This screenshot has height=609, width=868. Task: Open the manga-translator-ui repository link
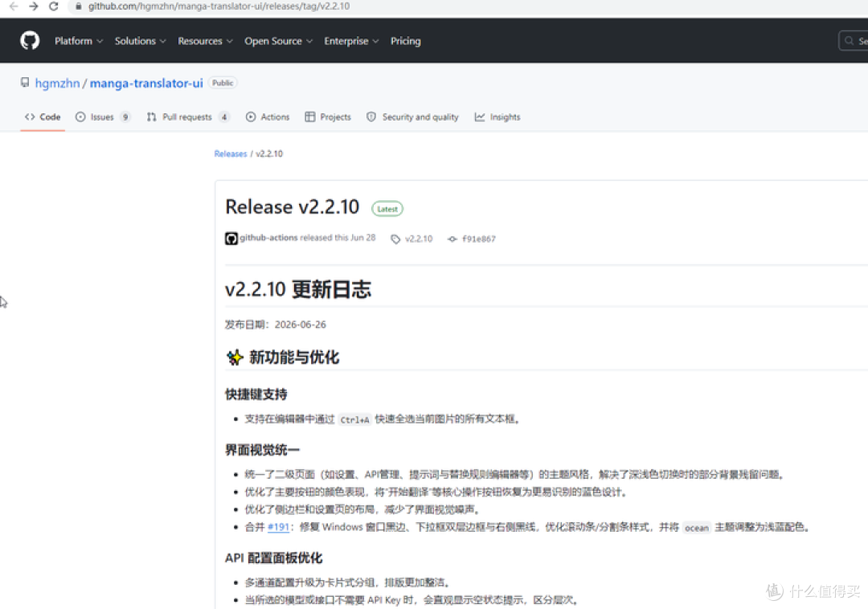[146, 83]
